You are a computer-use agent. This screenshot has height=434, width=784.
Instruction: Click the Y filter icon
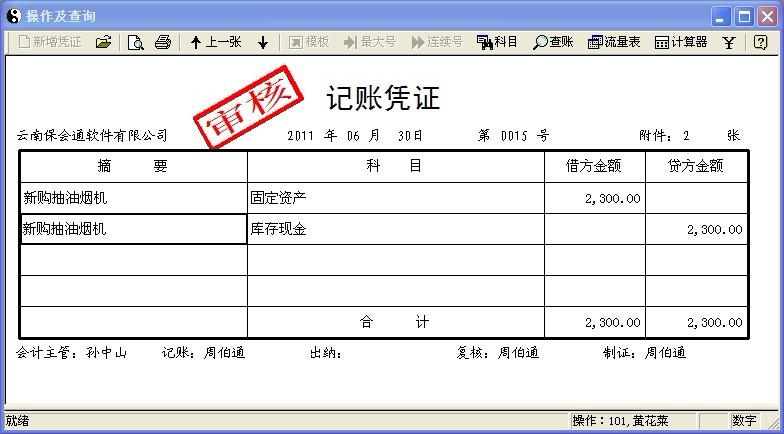[729, 42]
